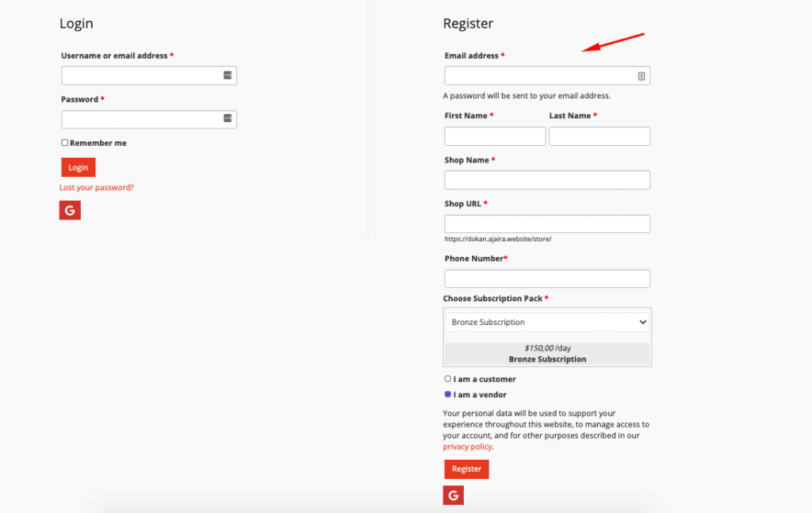
Task: Select the 'I am a vendor' option
Action: [447, 394]
